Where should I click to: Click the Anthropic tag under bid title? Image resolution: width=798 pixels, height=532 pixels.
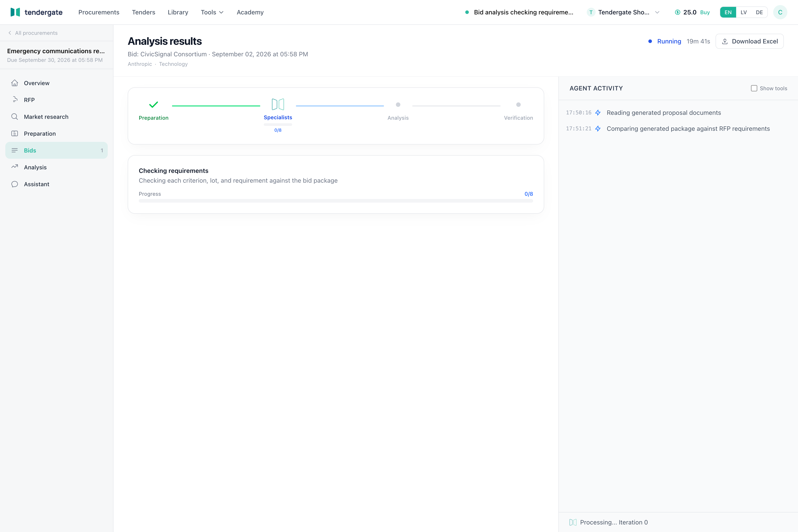tap(140, 64)
